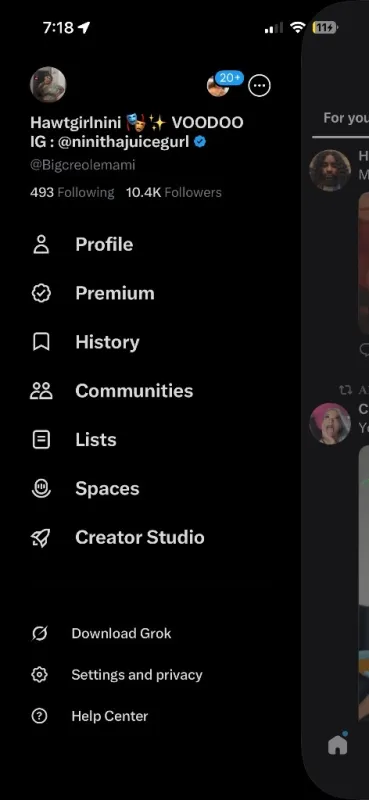Tap the Lists document icon
369x800 pixels.
point(41,439)
